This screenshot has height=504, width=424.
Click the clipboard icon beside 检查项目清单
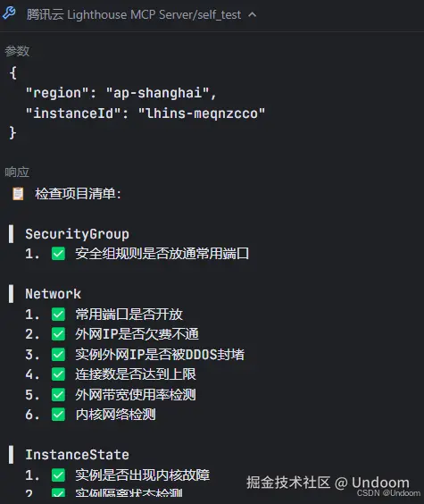click(x=18, y=194)
